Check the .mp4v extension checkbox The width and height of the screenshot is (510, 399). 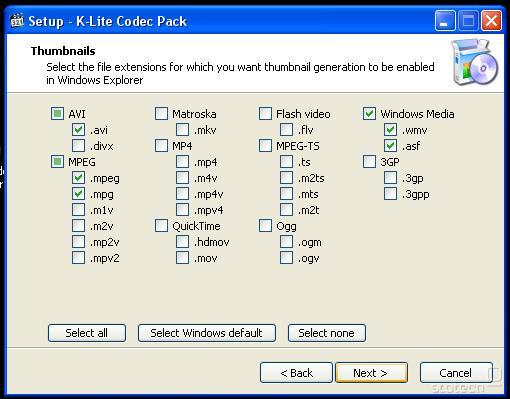click(183, 194)
